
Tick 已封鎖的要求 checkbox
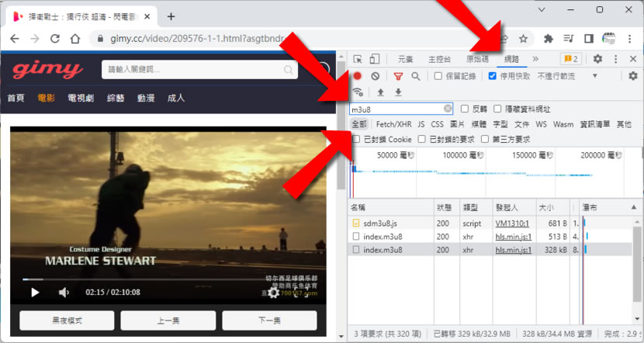tap(422, 139)
